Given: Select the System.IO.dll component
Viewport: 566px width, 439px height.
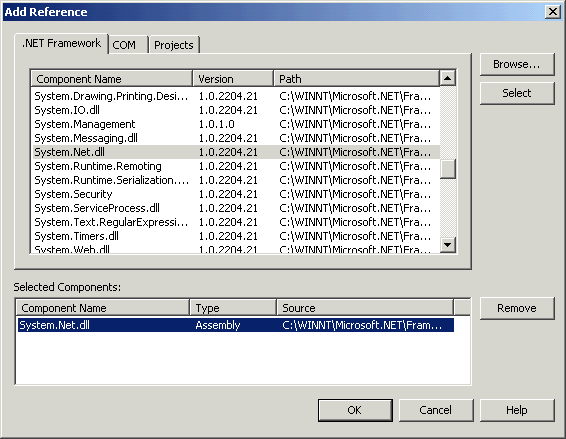Looking at the screenshot, I should click(236, 110).
